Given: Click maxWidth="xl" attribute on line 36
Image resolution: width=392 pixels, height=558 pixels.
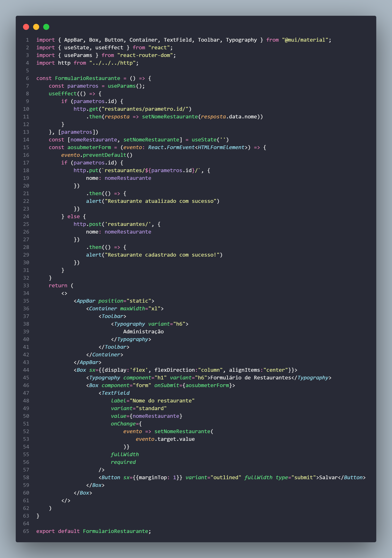Looking at the screenshot, I should (140, 309).
